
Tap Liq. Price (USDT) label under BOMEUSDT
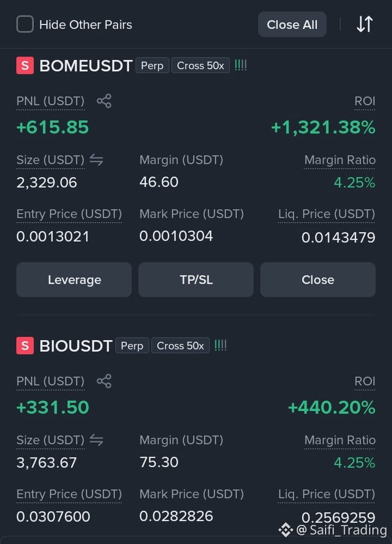click(x=327, y=214)
